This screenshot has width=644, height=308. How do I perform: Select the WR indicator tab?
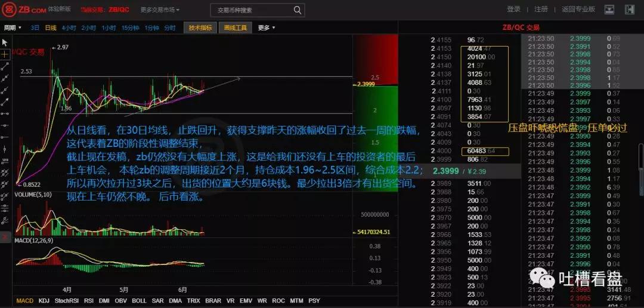pyautogui.click(x=262, y=301)
